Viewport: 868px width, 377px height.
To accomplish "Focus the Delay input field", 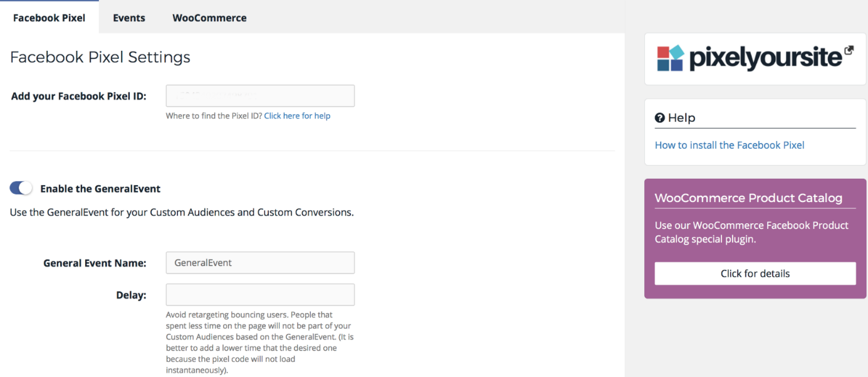I will coord(260,295).
